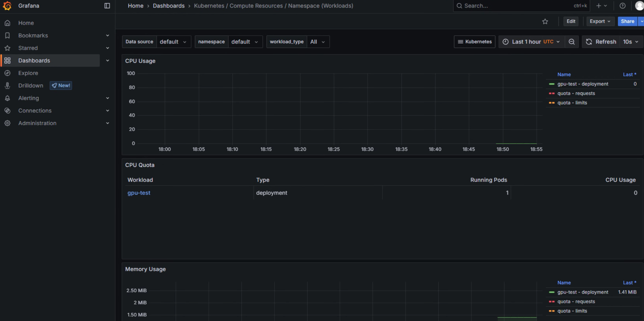
Task: Click the refresh circular arrows icon
Action: pos(589,42)
